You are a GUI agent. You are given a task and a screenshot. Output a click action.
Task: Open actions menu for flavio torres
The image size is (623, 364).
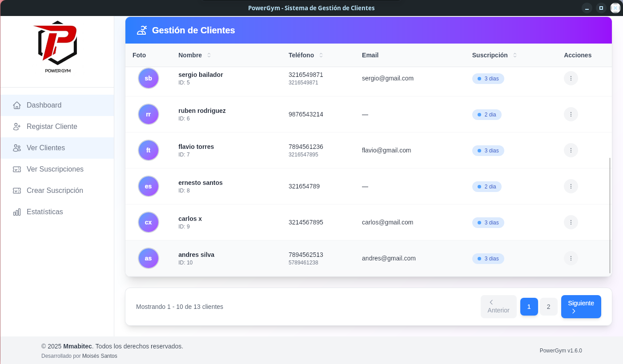[x=571, y=150]
